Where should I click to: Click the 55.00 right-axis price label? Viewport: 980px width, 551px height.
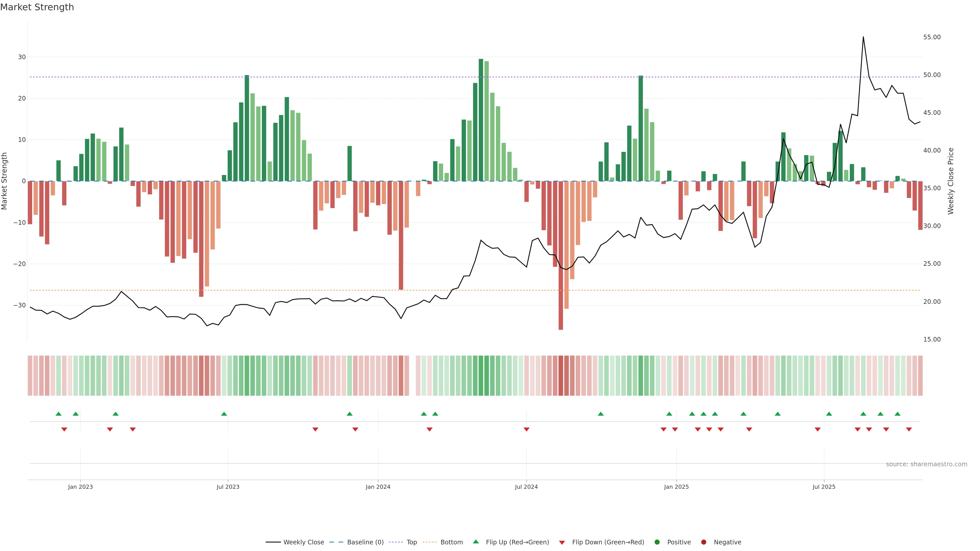pos(932,37)
